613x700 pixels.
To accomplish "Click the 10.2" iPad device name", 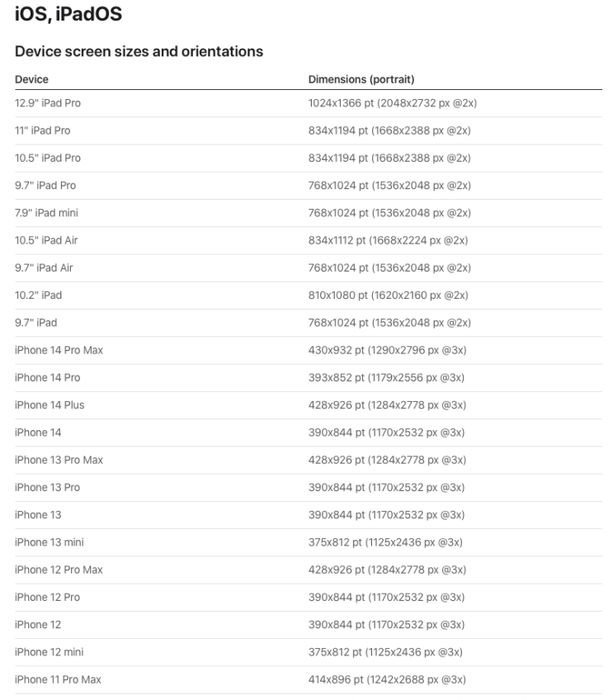I will [x=38, y=295].
